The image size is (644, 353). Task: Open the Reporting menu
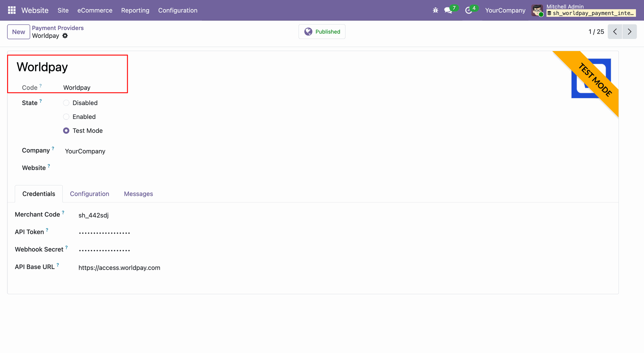point(135,10)
